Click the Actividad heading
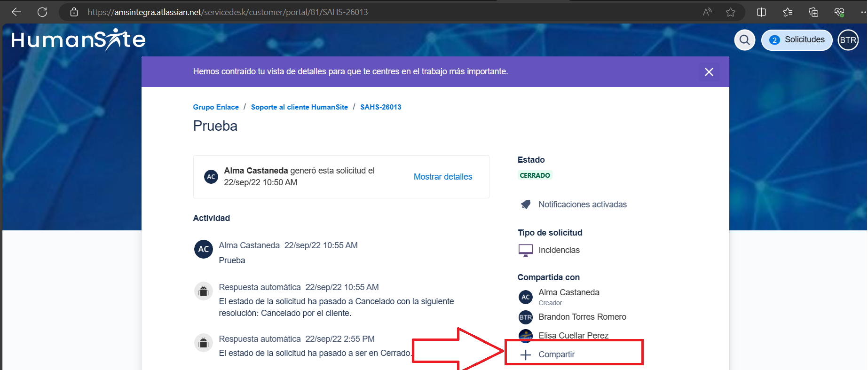 [212, 218]
